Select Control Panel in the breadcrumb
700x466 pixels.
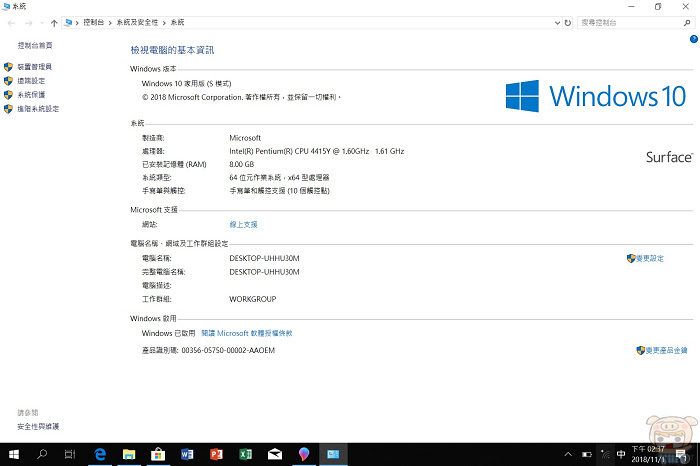point(93,22)
